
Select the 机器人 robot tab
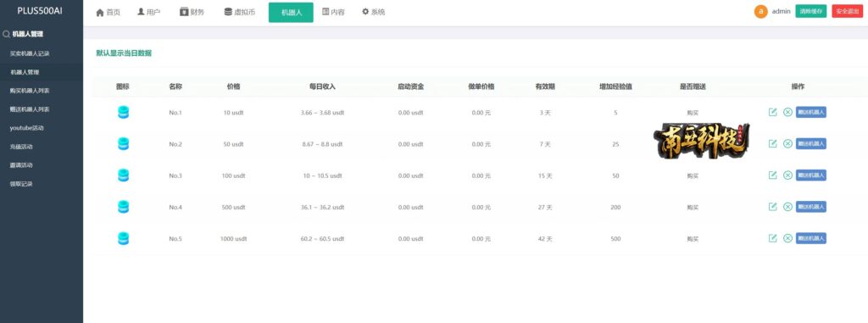tap(292, 12)
